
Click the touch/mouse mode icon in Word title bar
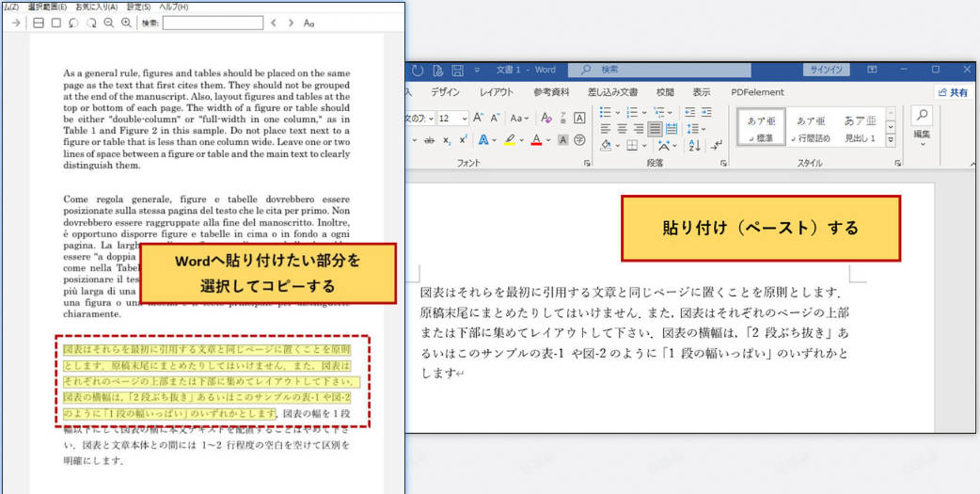437,70
